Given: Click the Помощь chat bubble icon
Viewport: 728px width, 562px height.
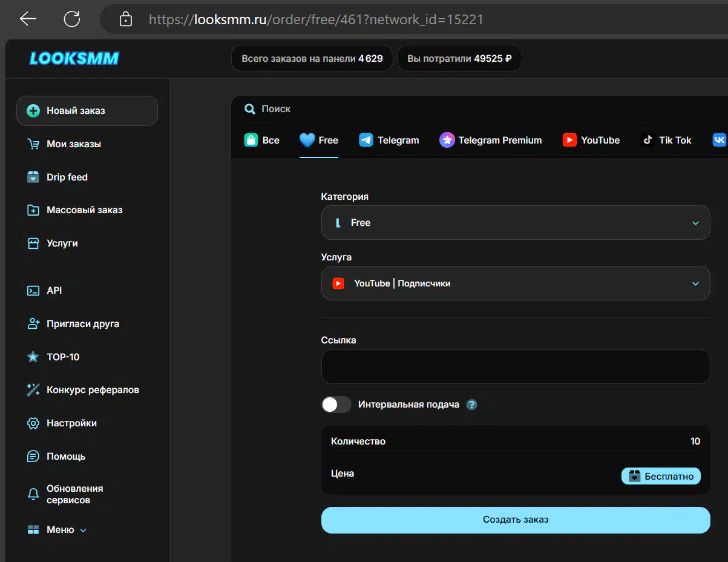Looking at the screenshot, I should point(34,457).
